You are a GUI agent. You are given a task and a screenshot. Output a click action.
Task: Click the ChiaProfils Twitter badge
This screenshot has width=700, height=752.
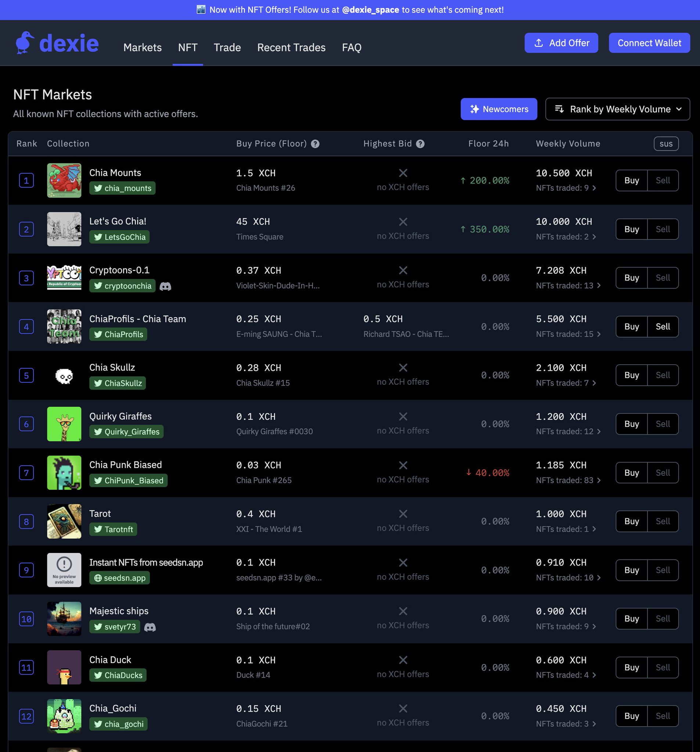[x=118, y=335]
